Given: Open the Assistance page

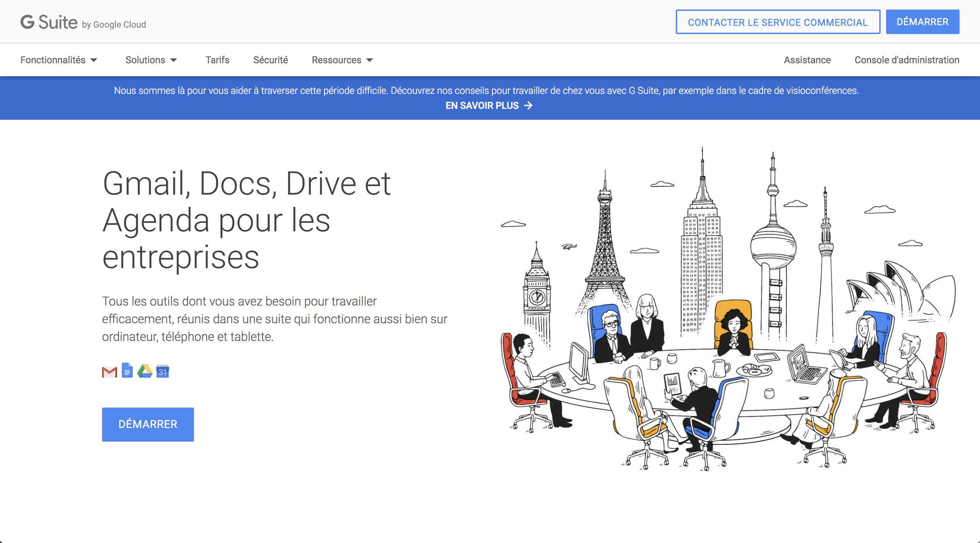Looking at the screenshot, I should pos(807,60).
